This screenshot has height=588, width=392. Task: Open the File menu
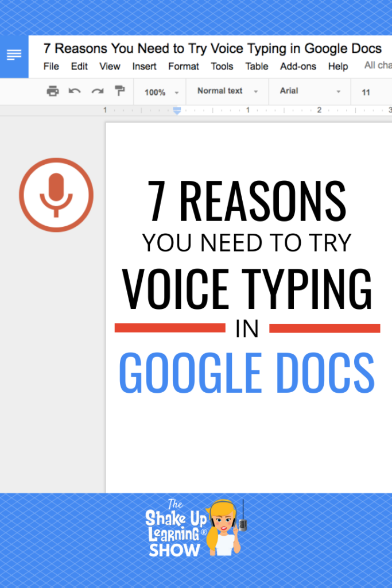pyautogui.click(x=51, y=67)
